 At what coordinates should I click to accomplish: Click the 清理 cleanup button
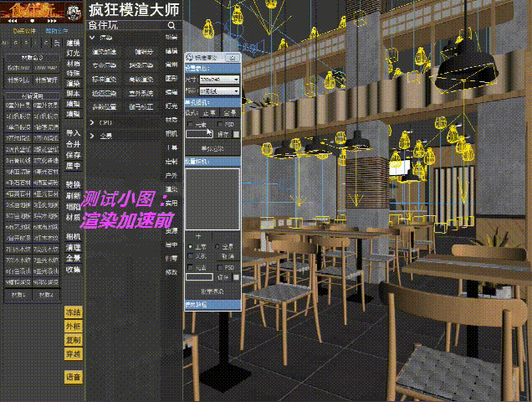click(x=73, y=247)
